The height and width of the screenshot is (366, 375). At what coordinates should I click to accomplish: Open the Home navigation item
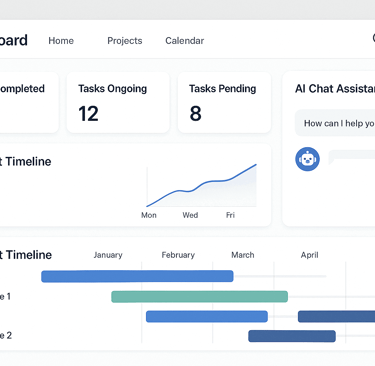(x=61, y=41)
